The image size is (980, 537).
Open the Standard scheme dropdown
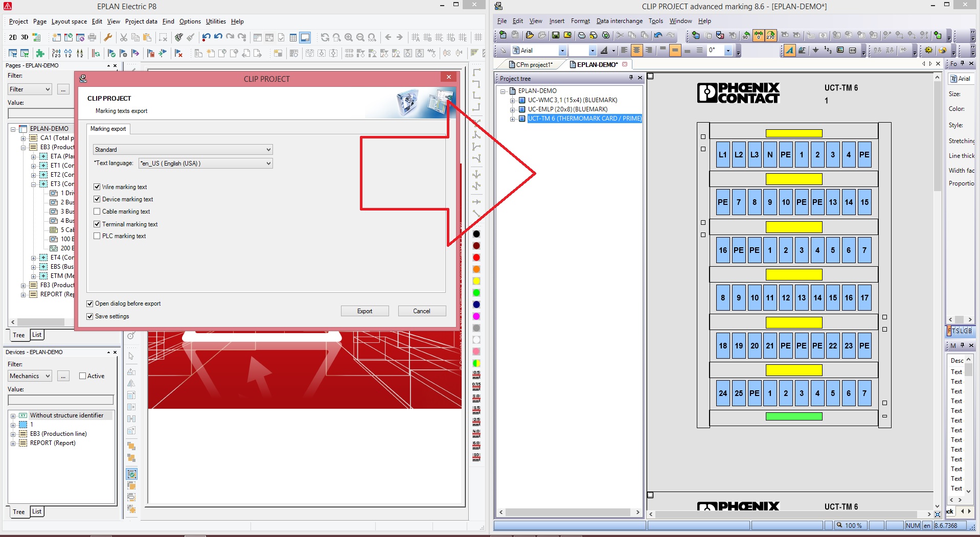click(183, 150)
